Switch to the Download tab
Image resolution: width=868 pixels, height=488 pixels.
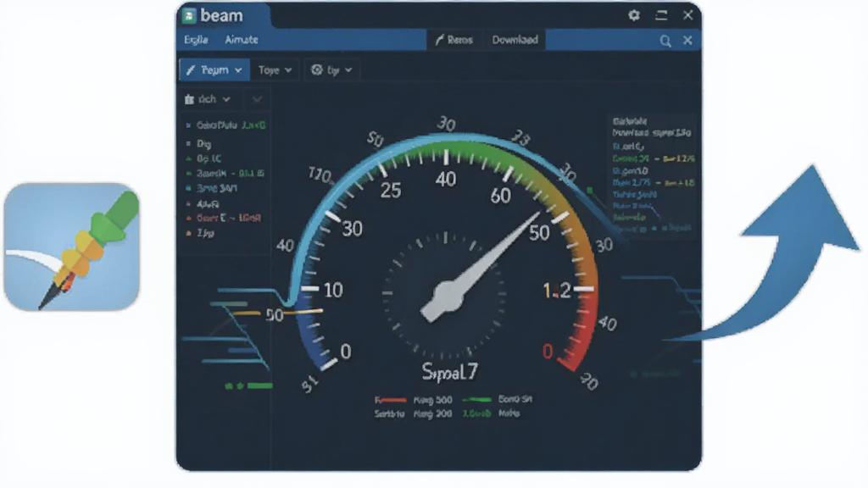pyautogui.click(x=515, y=40)
